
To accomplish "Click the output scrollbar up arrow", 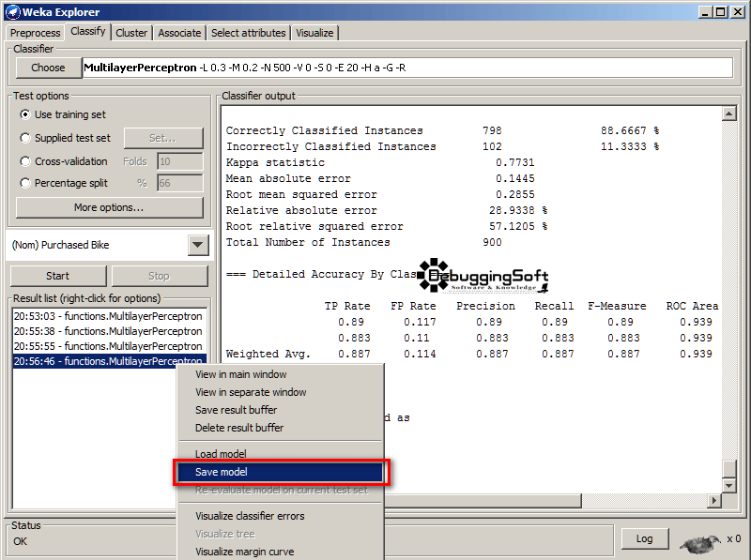I will (x=729, y=114).
